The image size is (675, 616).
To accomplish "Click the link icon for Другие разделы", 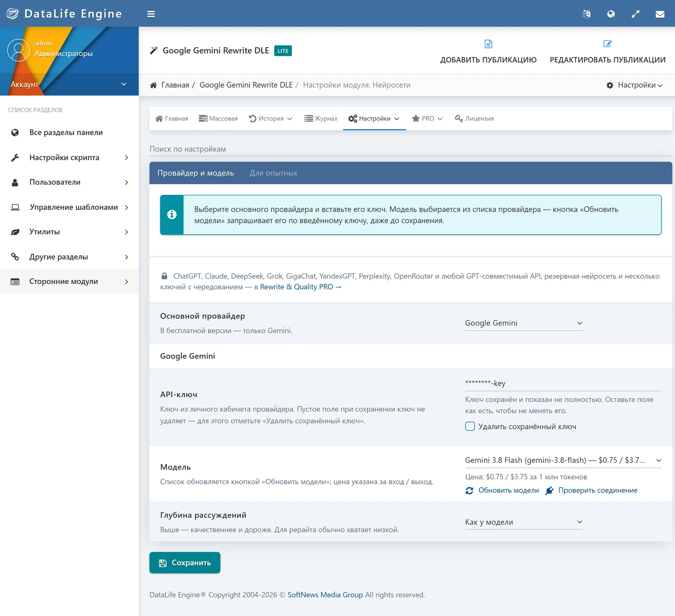I will coord(15,257).
